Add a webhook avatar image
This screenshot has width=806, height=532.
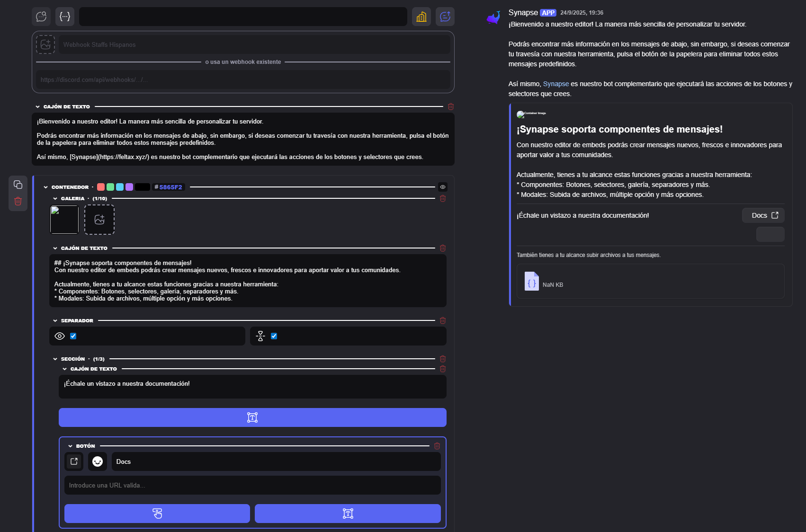pos(45,44)
